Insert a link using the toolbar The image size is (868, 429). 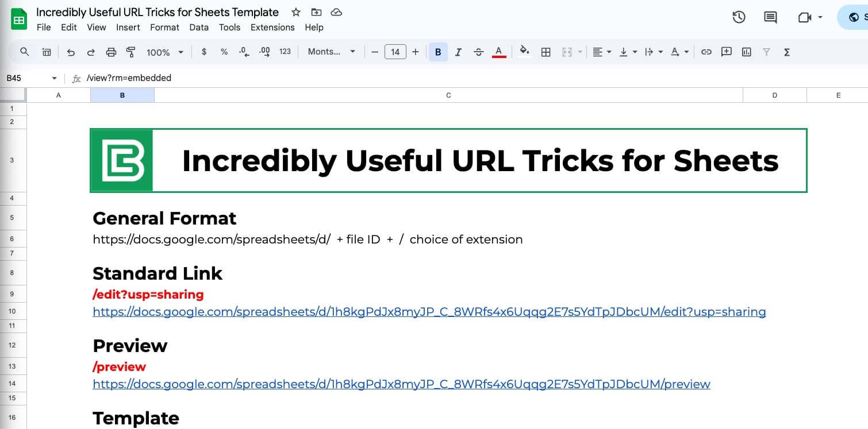pyautogui.click(x=706, y=52)
